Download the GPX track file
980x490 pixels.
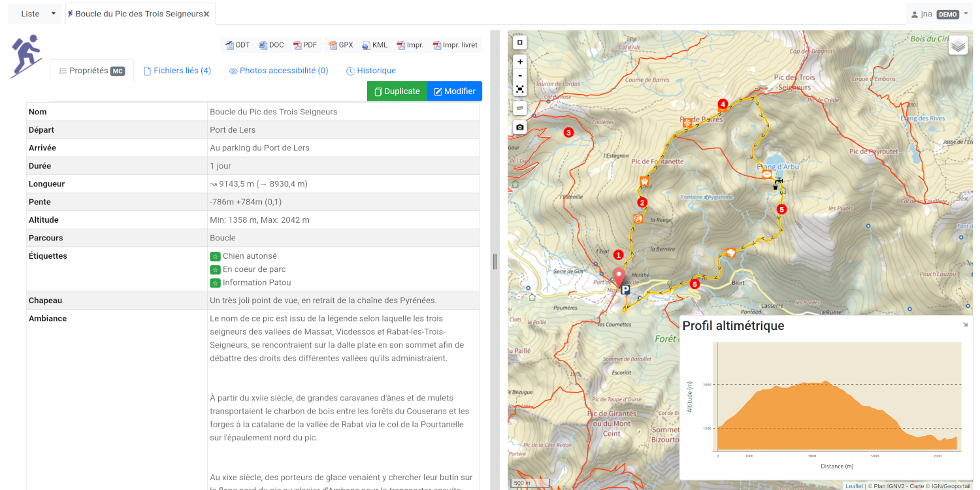341,45
